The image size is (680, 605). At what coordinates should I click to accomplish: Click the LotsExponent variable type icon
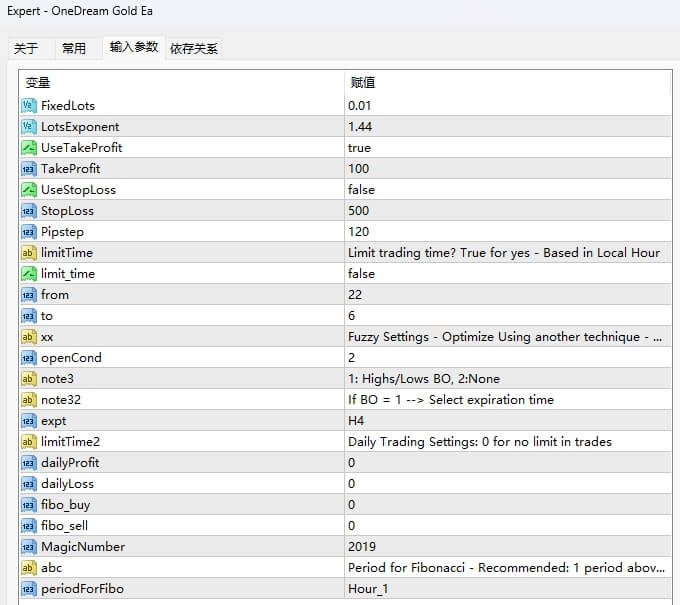[29, 127]
